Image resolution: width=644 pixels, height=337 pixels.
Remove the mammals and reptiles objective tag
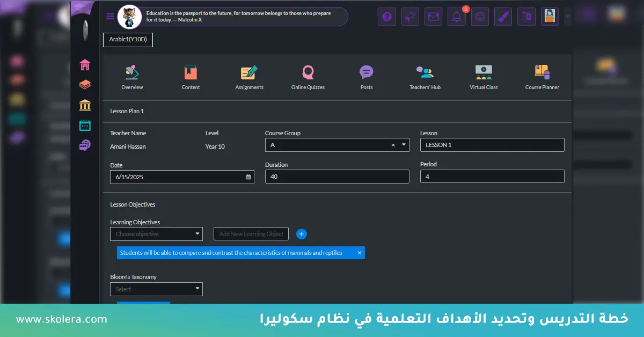point(360,253)
